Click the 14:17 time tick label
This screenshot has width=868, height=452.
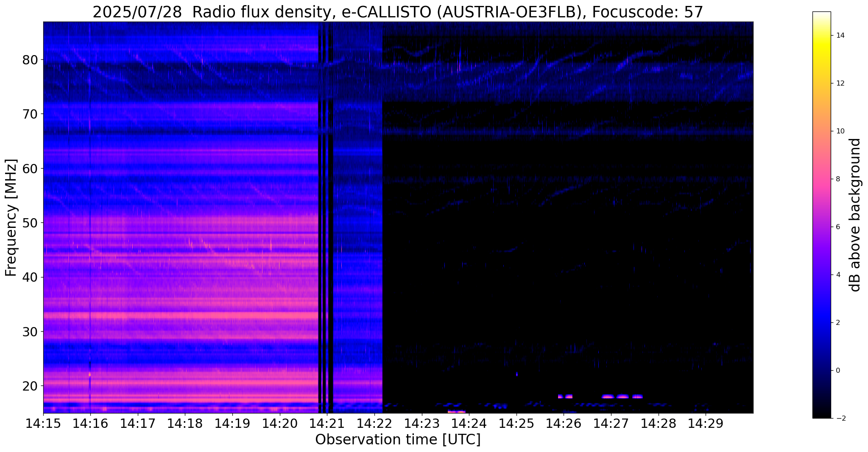138,423
